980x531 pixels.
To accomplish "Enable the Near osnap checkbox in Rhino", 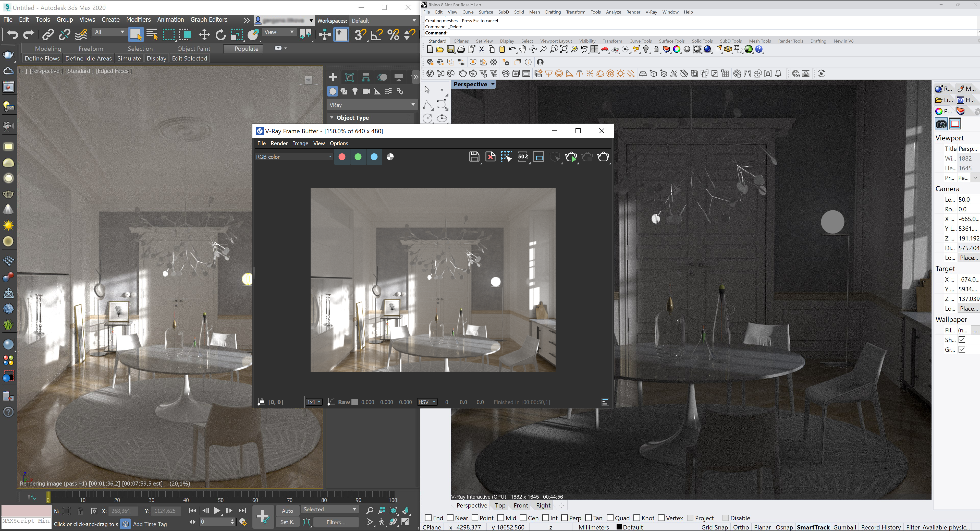I will coord(450,518).
